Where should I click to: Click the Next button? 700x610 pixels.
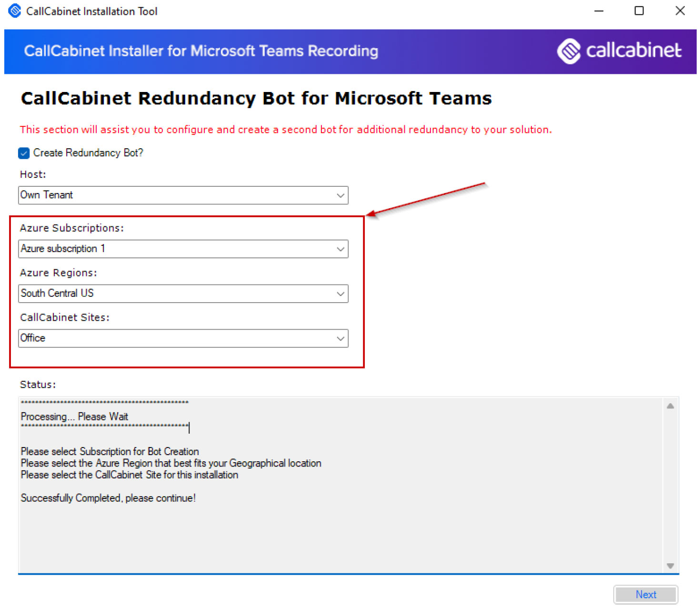pyautogui.click(x=646, y=595)
